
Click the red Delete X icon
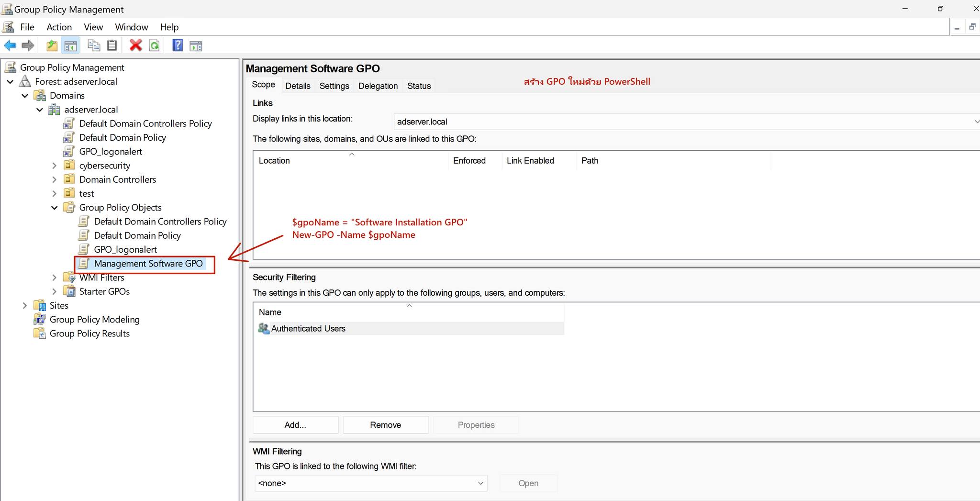[136, 45]
